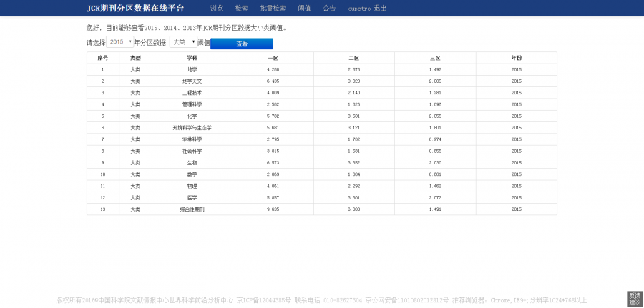Click the 类型 column header
644x308 pixels.
(x=135, y=58)
